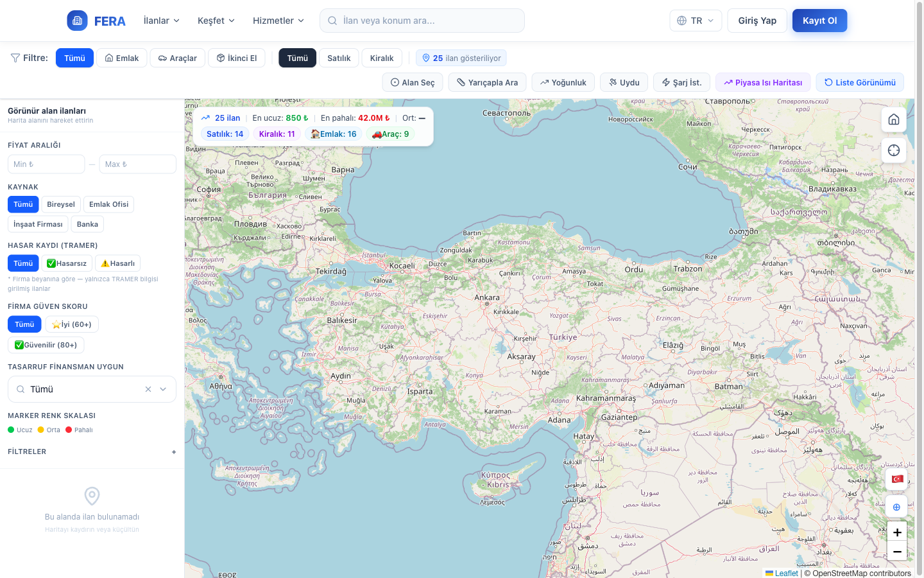Click the Max ₺ price field
Screen dimensions: 924x578
tap(137, 164)
